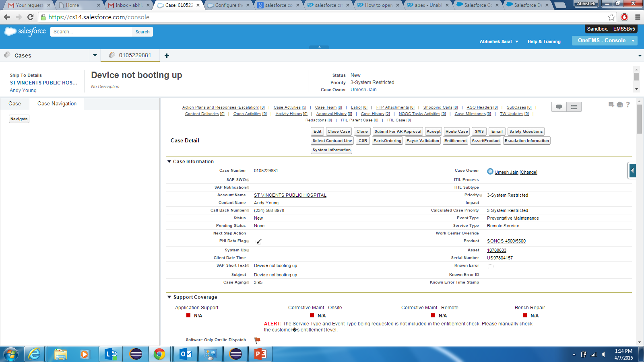
Task: Bookmark this page with the star icon
Action: [x=612, y=17]
